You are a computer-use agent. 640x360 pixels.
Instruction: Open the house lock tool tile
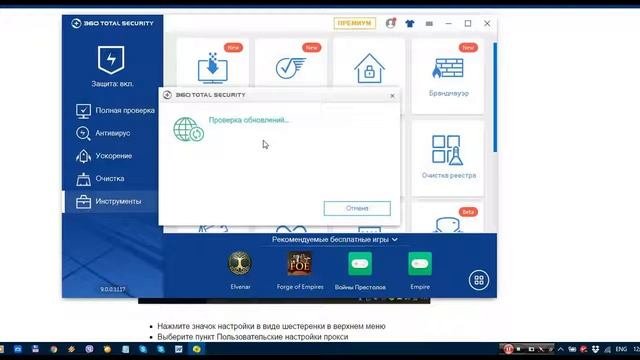(x=369, y=63)
